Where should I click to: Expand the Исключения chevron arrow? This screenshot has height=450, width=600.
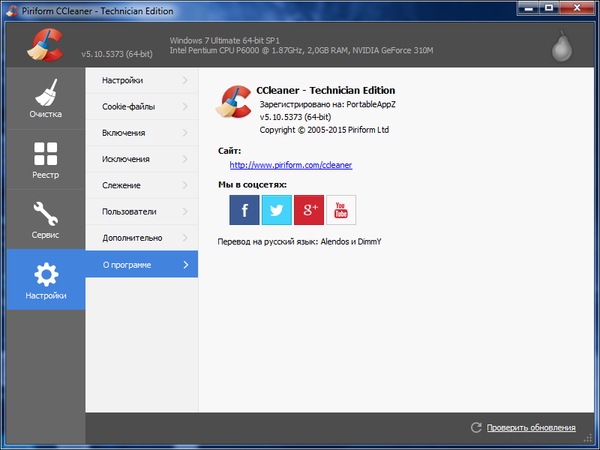click(185, 159)
